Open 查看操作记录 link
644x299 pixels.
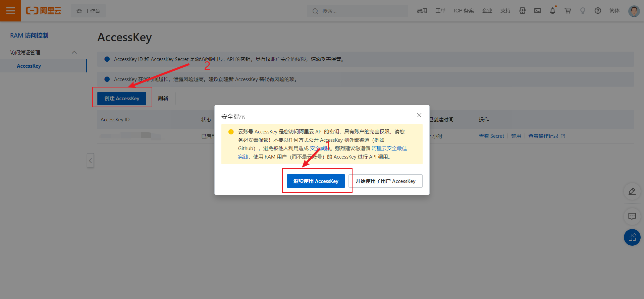[x=543, y=136]
